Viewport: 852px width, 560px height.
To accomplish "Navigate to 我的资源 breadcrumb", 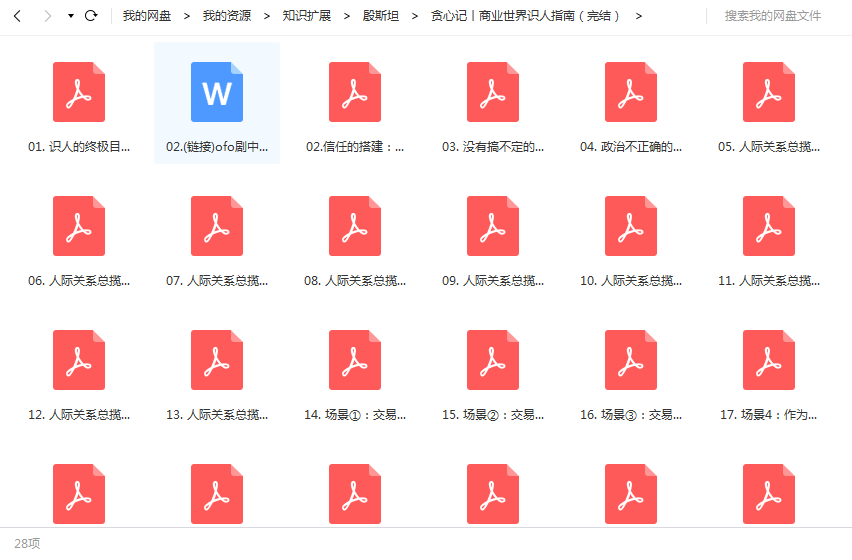I will coord(227,16).
